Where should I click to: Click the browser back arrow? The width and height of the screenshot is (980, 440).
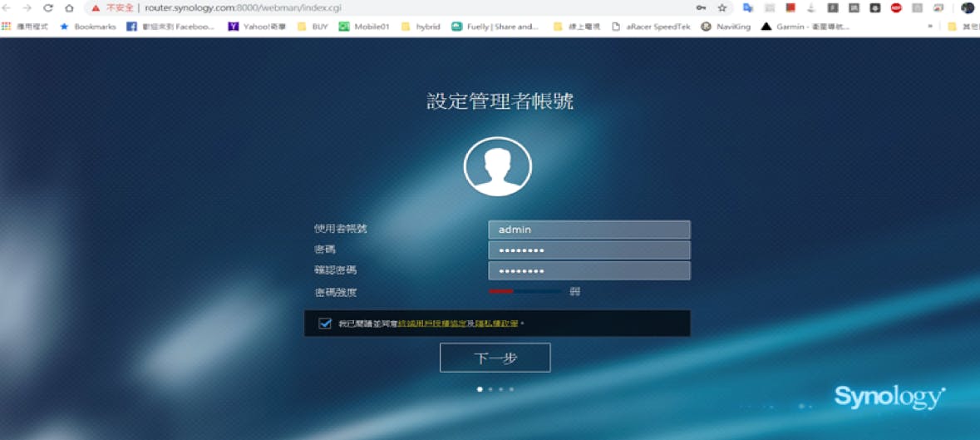pyautogui.click(x=7, y=8)
